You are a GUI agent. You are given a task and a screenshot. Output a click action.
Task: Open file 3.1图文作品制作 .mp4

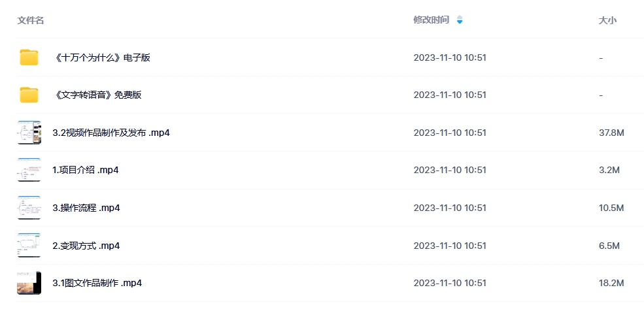click(97, 283)
